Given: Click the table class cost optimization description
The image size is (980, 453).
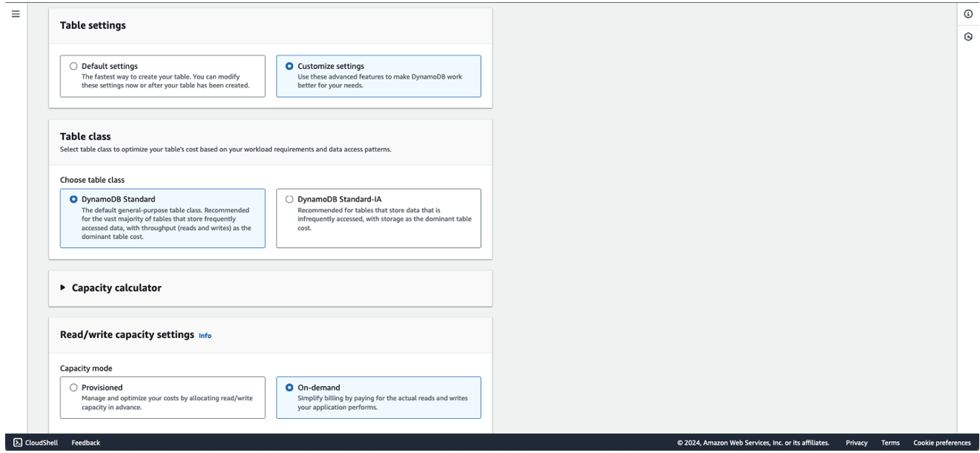Looking at the screenshot, I should [x=226, y=149].
